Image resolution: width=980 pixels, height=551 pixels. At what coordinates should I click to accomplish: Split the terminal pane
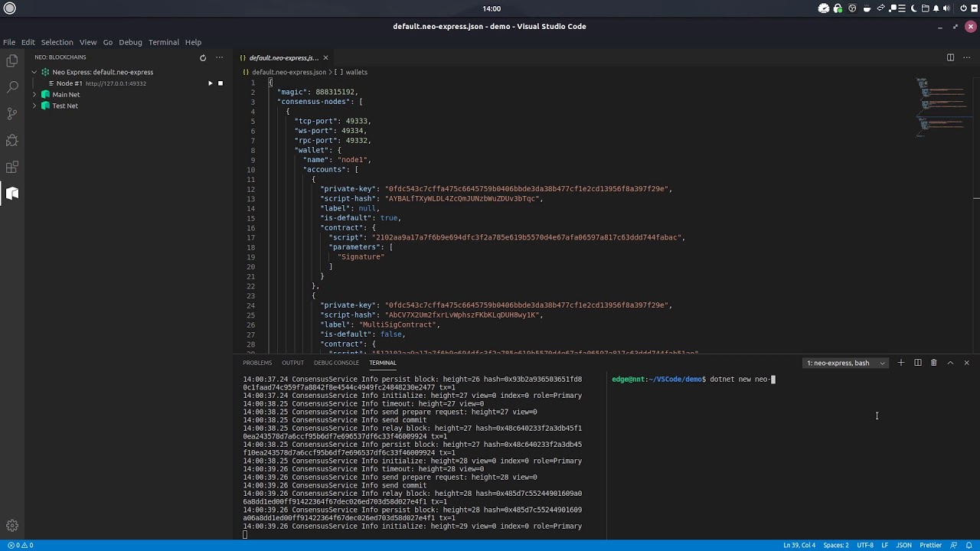pos(917,363)
